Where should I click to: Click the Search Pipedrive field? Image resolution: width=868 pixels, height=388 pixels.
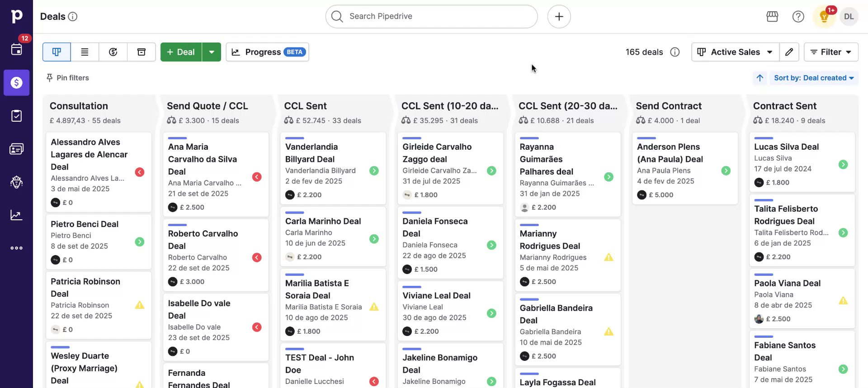[431, 17]
